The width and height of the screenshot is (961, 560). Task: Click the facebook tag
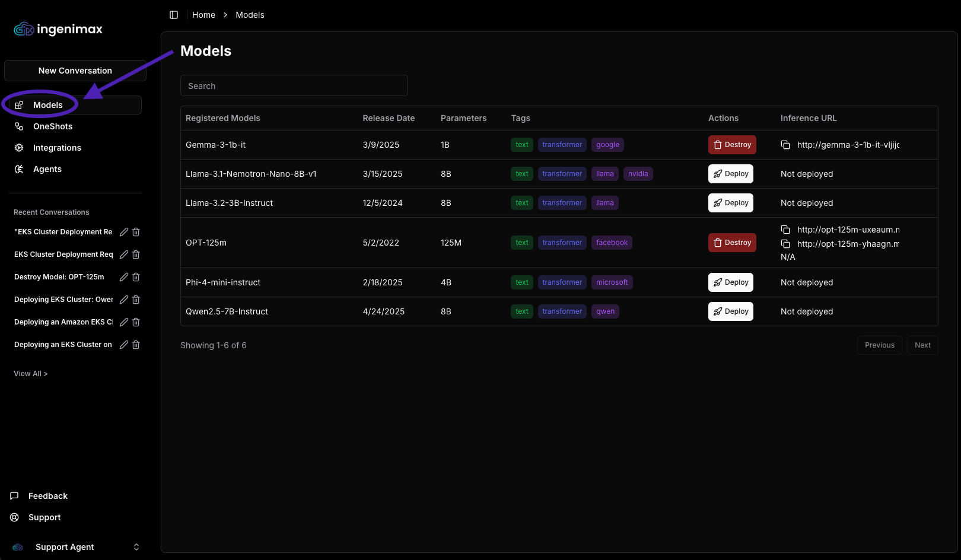tap(612, 243)
